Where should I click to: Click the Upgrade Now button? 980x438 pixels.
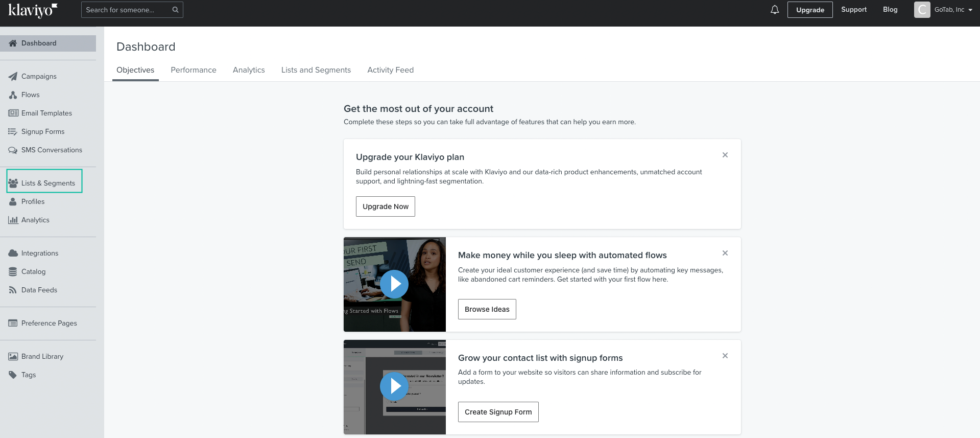click(x=385, y=206)
